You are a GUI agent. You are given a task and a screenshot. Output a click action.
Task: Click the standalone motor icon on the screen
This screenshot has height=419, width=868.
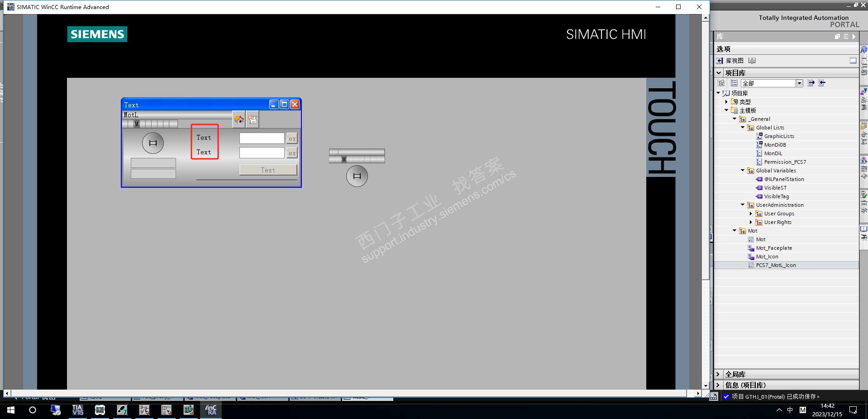pyautogui.click(x=357, y=176)
